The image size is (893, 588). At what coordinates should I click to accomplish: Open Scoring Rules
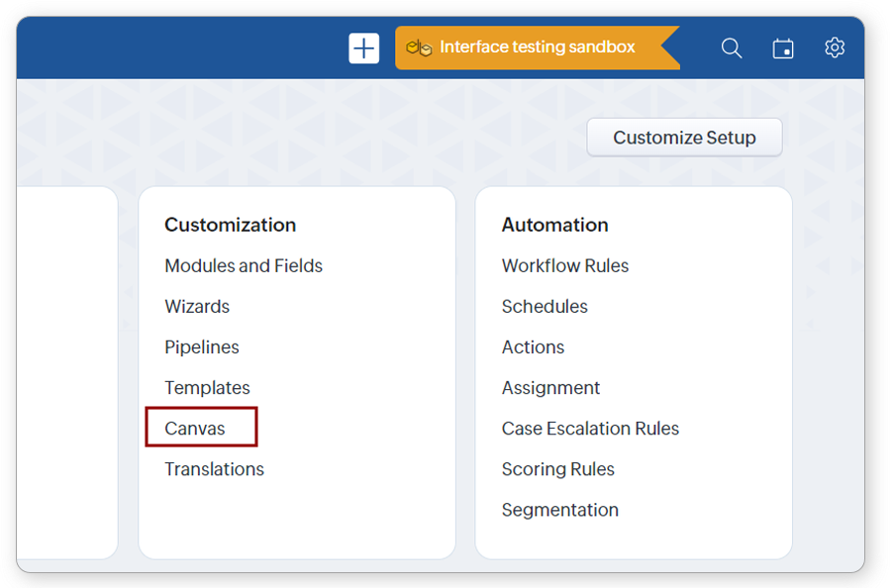557,468
